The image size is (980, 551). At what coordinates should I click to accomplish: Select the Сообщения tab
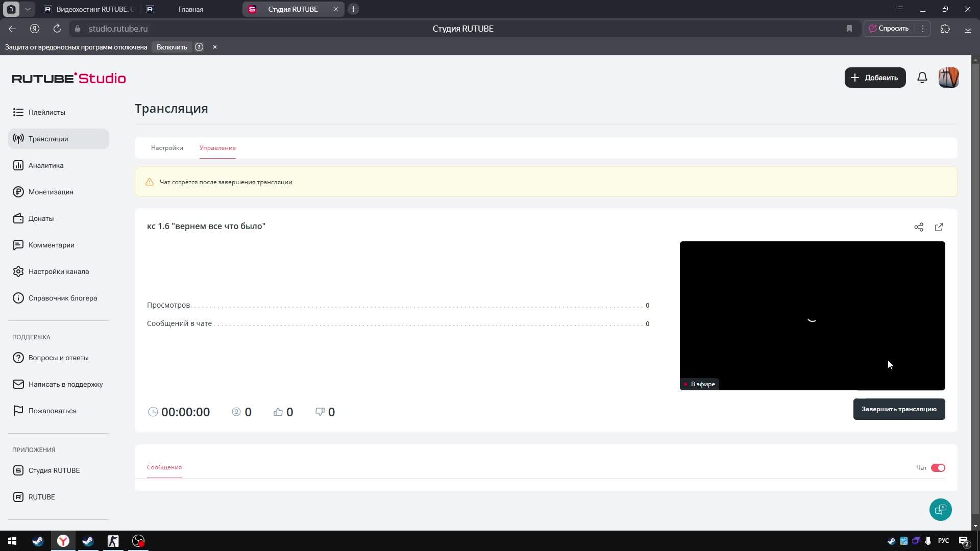tap(164, 467)
